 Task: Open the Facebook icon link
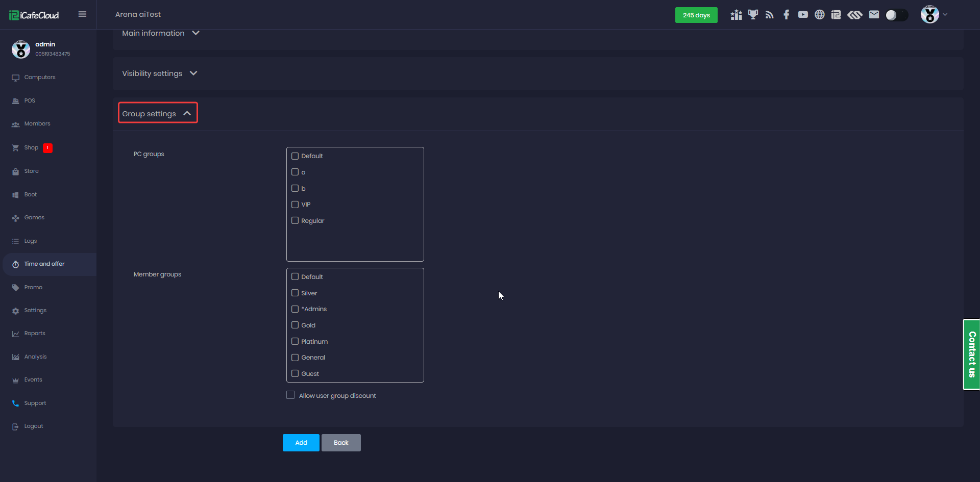coord(786,15)
